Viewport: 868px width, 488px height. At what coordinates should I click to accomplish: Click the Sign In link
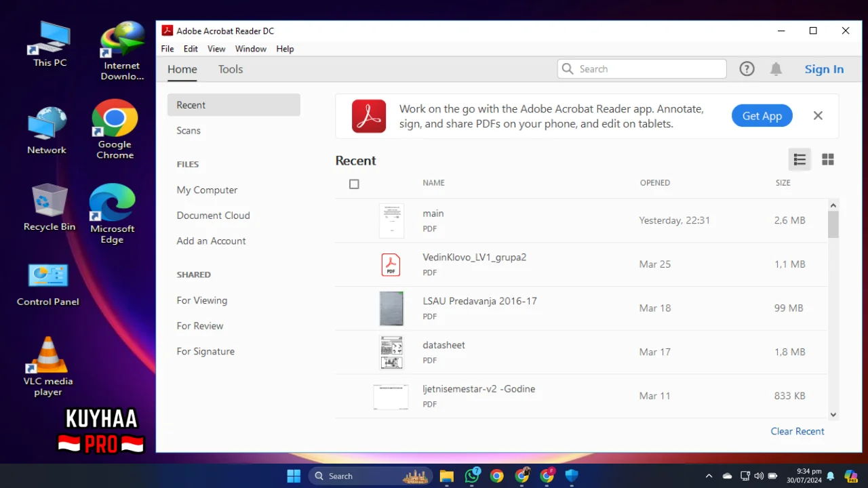(824, 69)
